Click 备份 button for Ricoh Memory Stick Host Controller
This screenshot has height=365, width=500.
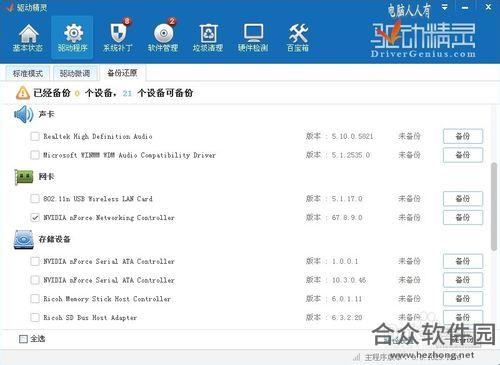(x=463, y=299)
